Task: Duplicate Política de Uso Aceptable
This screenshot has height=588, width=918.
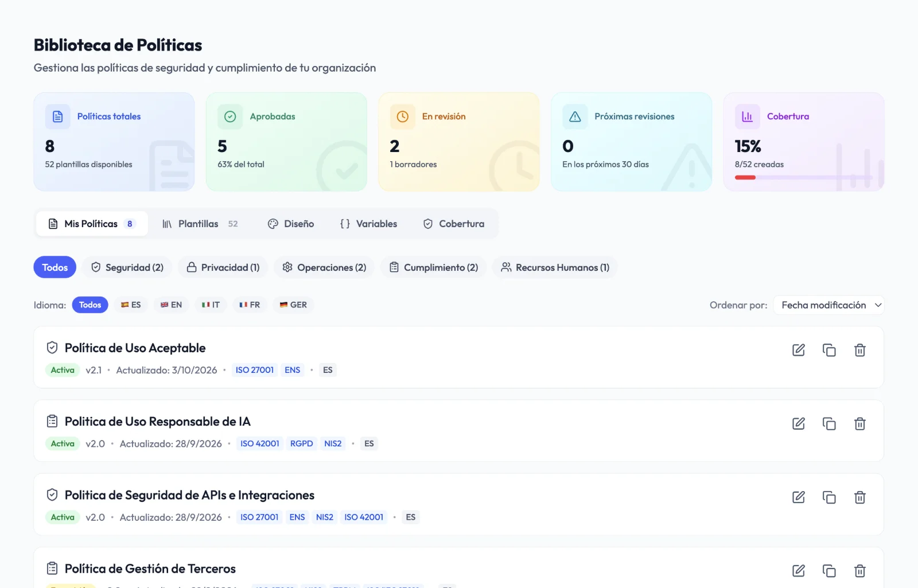Action: click(829, 350)
